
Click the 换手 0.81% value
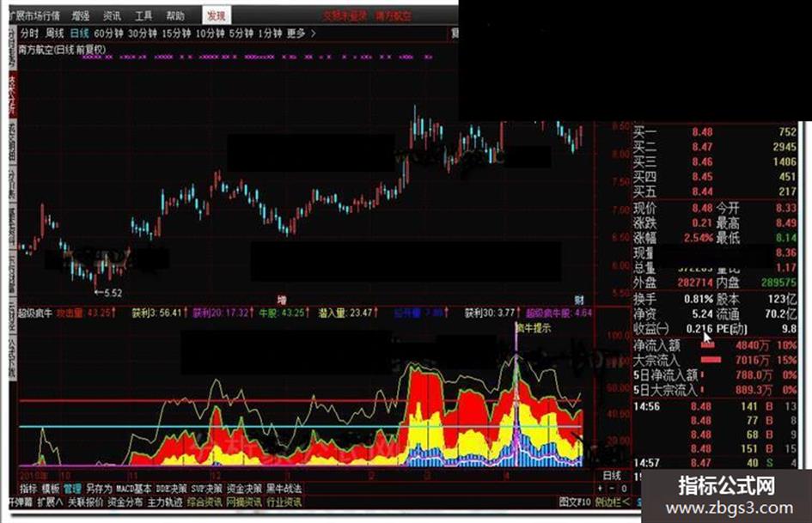(x=698, y=300)
